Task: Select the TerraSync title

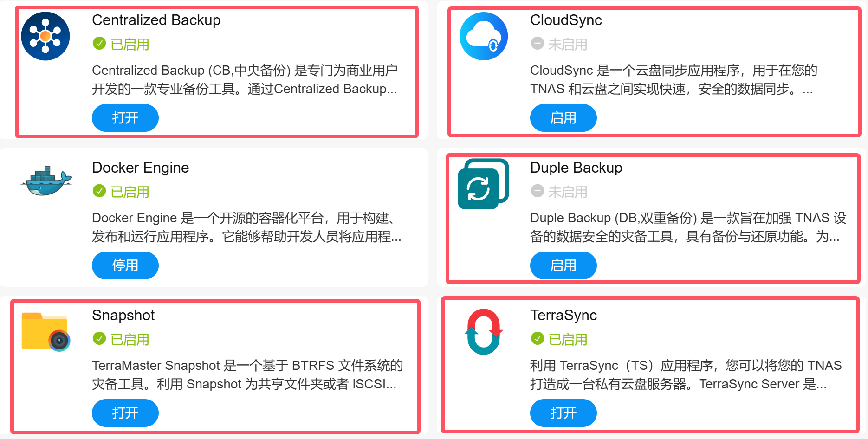Action: 564,316
